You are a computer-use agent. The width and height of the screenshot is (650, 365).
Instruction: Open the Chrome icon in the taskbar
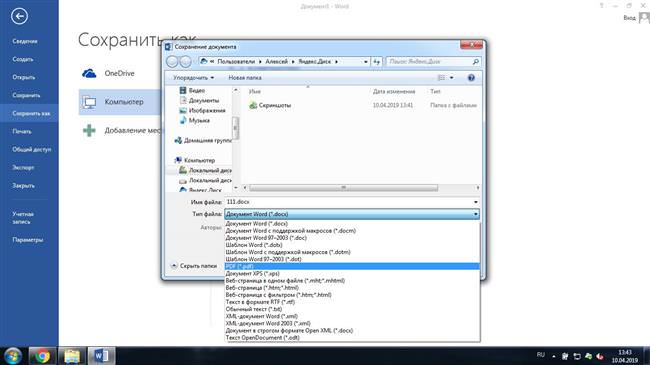click(42, 356)
